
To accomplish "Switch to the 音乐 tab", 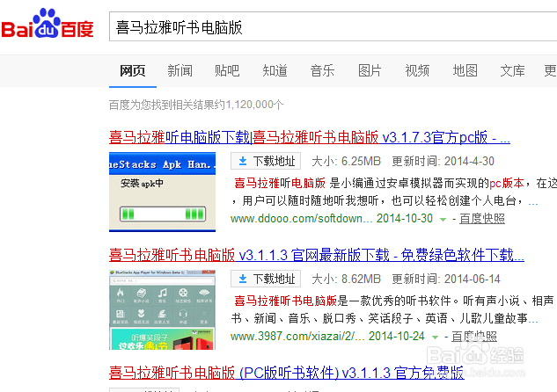I will (x=322, y=70).
